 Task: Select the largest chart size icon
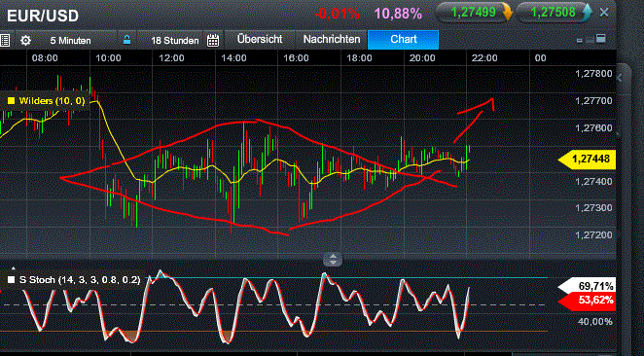pyautogui.click(x=601, y=39)
